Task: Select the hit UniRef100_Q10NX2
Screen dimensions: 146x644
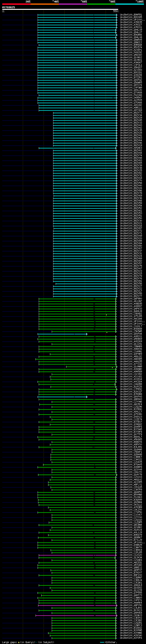Action: pos(131,58)
